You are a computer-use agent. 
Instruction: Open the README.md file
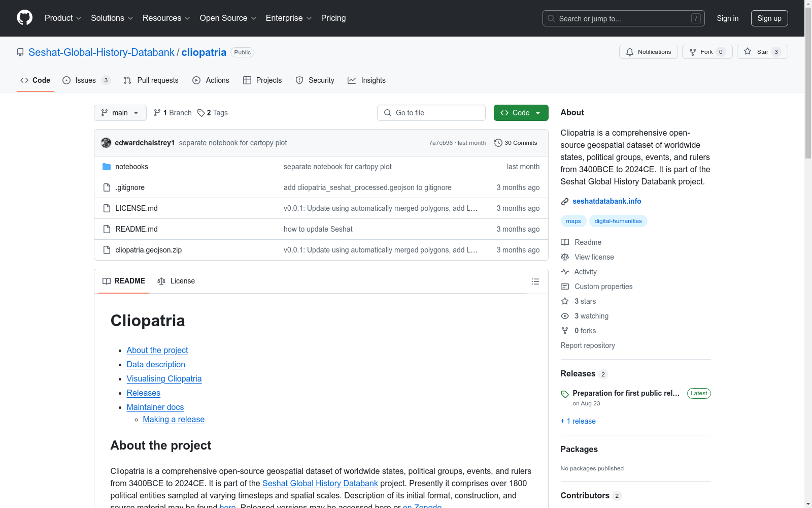coord(137,229)
